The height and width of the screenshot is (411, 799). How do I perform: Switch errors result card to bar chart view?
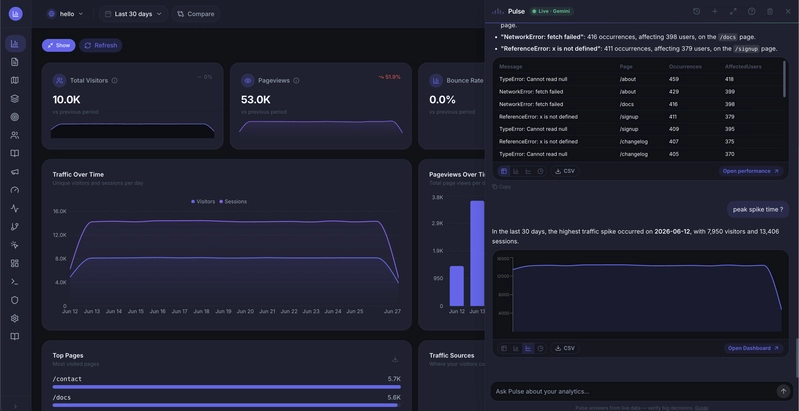tap(516, 171)
